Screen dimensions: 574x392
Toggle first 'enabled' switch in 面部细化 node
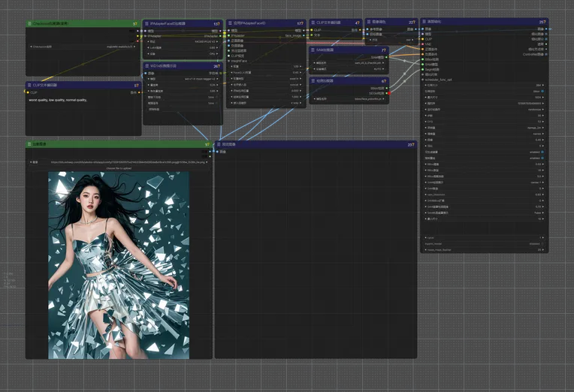click(542, 152)
